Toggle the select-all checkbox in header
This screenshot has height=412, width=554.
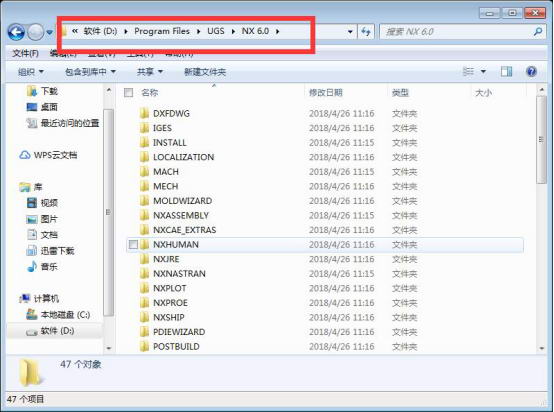coord(128,93)
